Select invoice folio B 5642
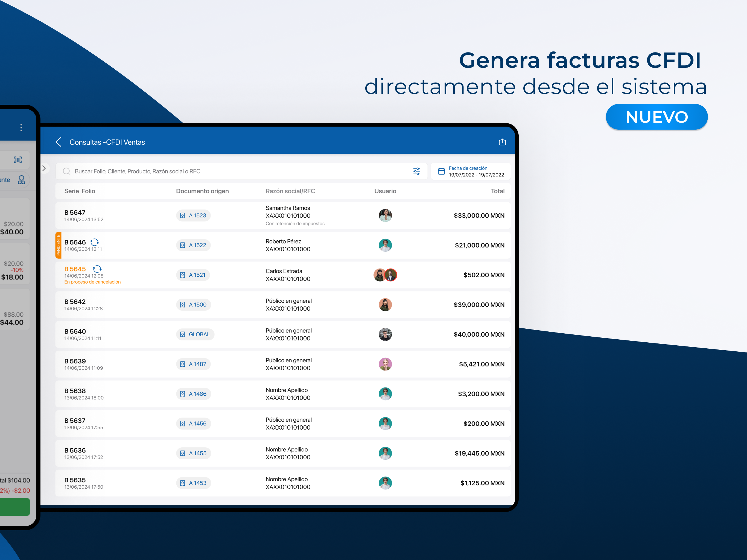Image resolution: width=747 pixels, height=560 pixels. click(75, 302)
